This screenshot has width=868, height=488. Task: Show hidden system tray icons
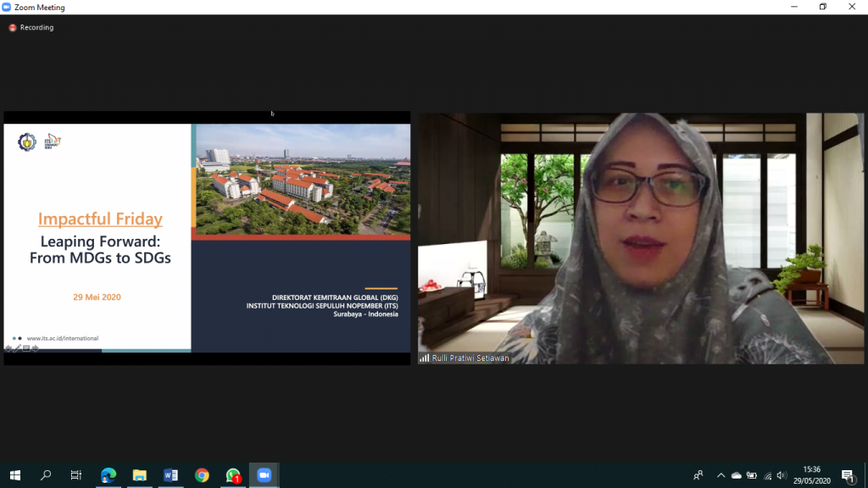pyautogui.click(x=721, y=475)
